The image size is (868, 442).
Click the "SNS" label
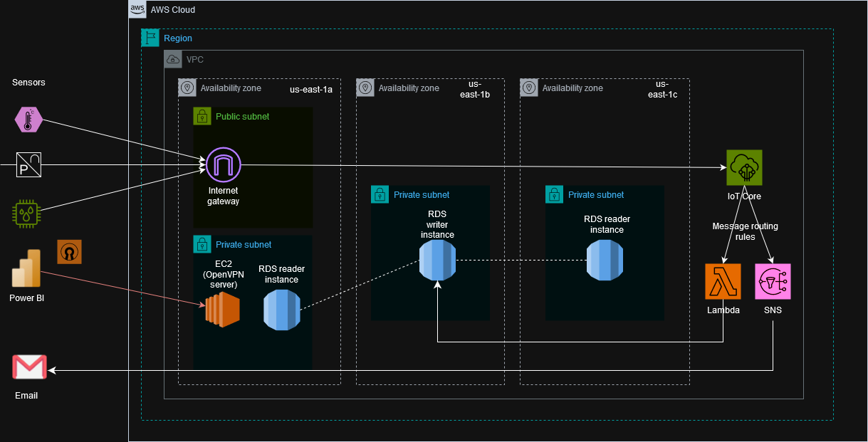[773, 310]
